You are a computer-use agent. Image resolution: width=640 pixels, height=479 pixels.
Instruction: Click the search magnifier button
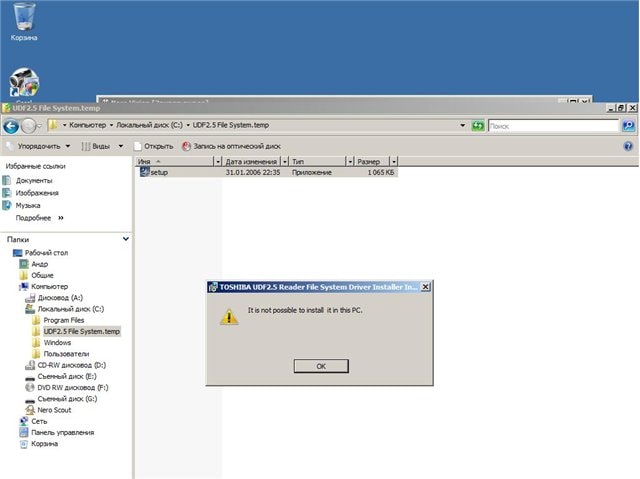(629, 126)
